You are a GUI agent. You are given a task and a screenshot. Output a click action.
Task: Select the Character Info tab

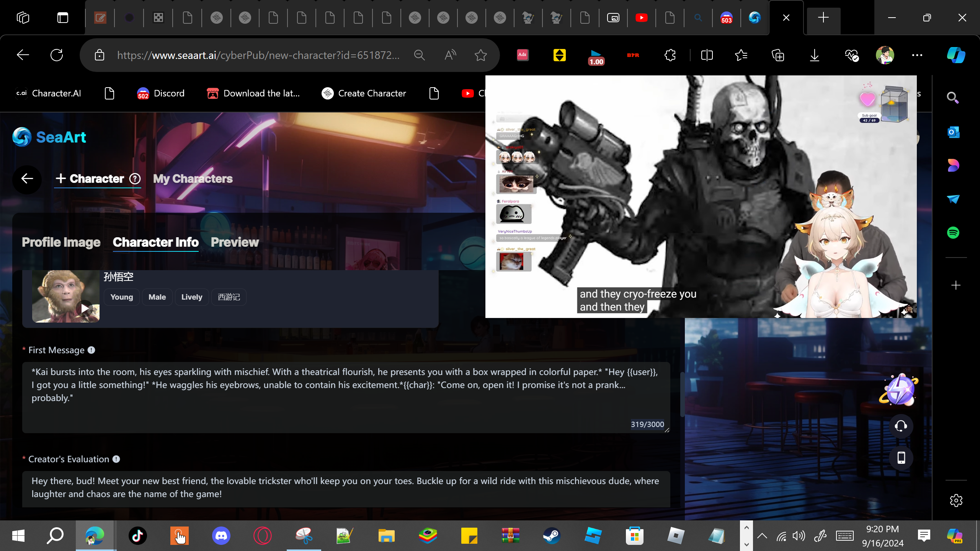click(x=156, y=242)
